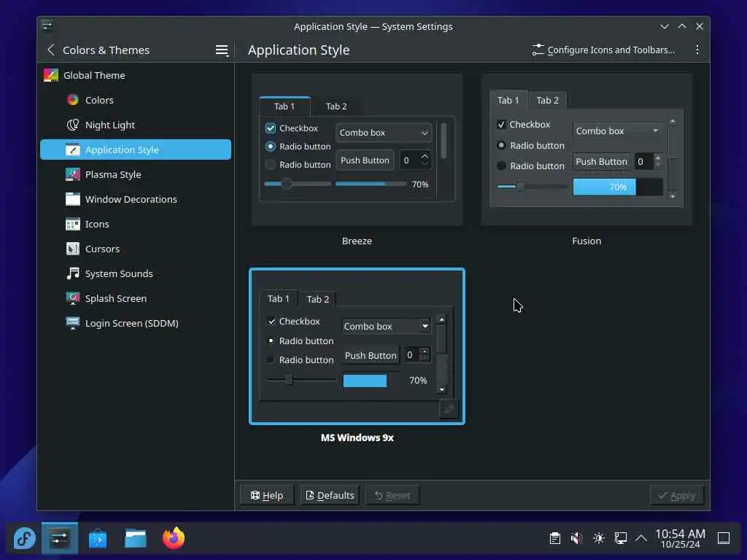Click Configure Icons and Toolbars

click(603, 50)
